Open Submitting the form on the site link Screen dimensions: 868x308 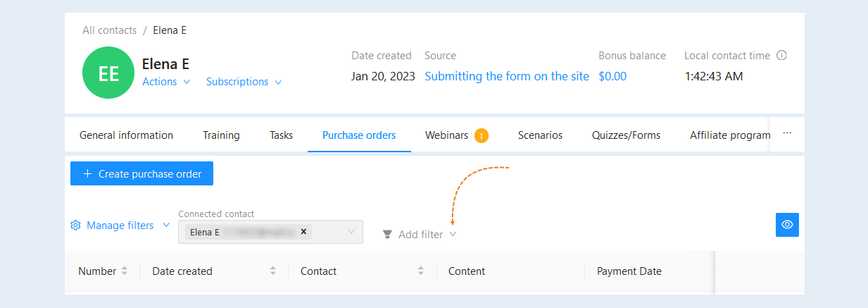point(507,76)
